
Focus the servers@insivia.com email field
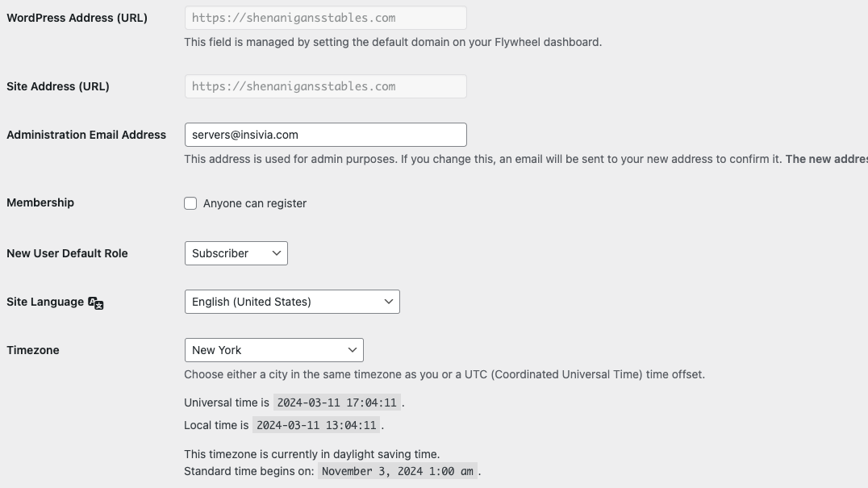326,135
